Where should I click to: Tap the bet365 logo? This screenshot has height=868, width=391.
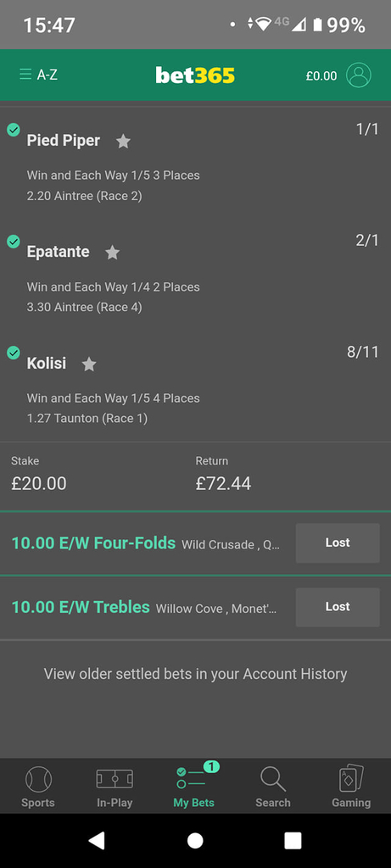click(195, 75)
